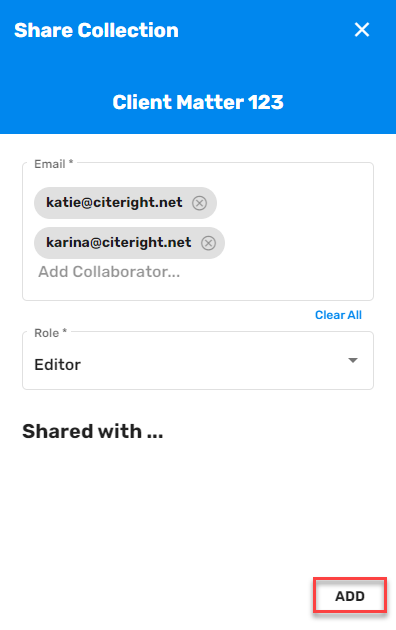Viewport: 396px width, 630px height.
Task: Remove katie@citeright.net using its x icon
Action: tap(199, 203)
